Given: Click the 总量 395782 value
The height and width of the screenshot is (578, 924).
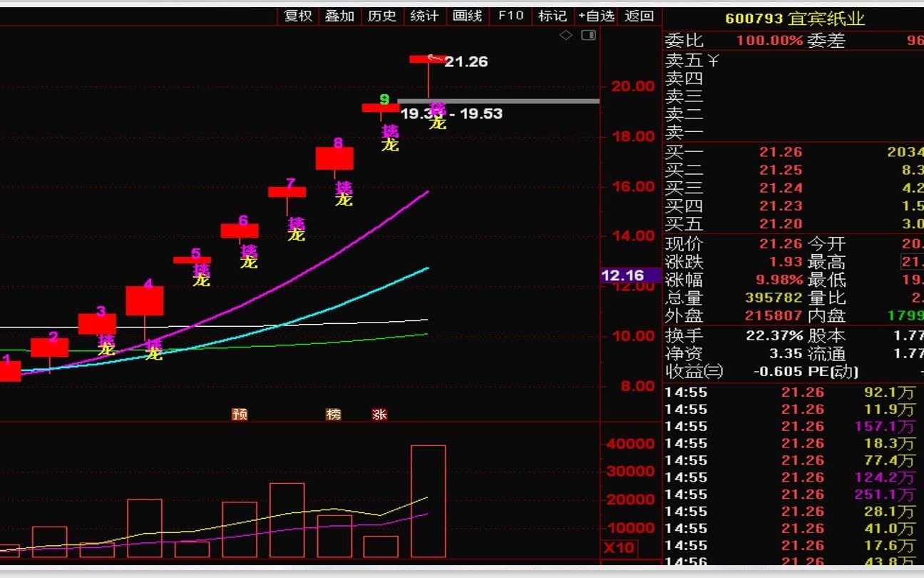Looking at the screenshot, I should [774, 298].
